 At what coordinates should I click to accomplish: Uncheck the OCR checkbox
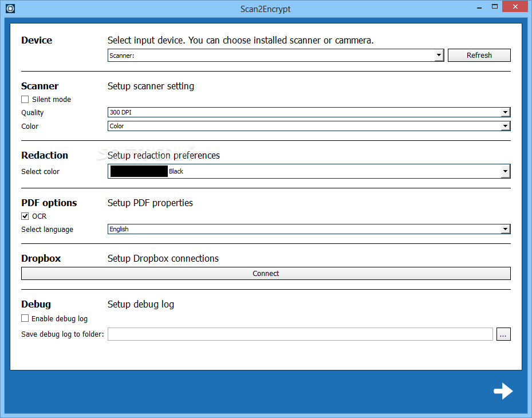tap(25, 216)
